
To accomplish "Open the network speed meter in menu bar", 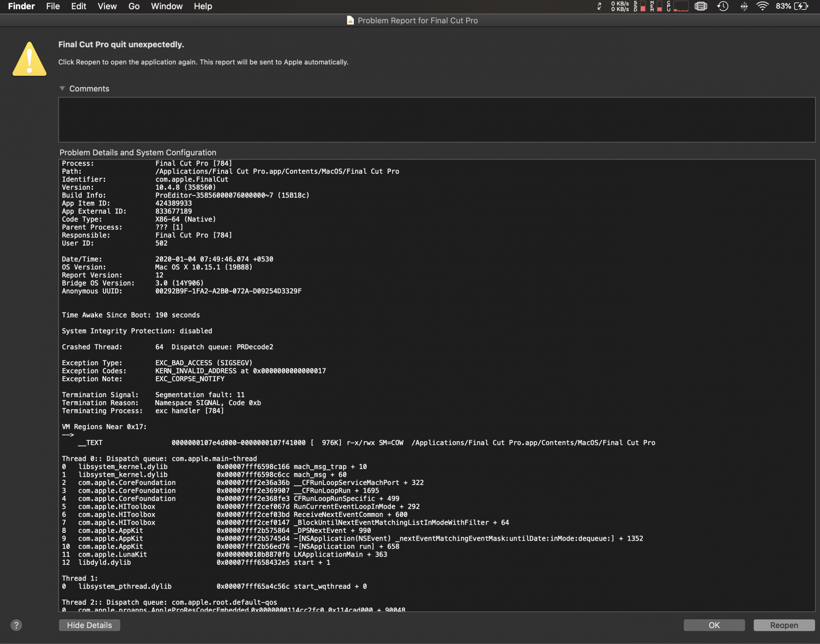I will (x=620, y=6).
